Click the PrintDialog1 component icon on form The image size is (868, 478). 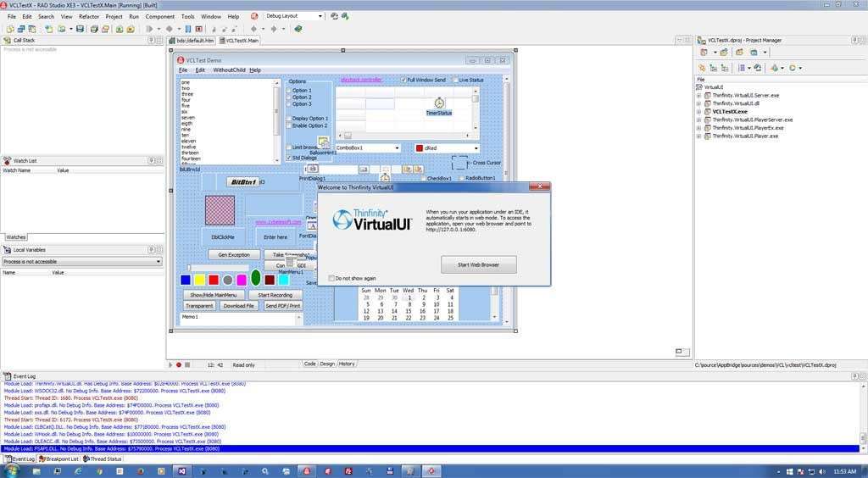(x=312, y=169)
